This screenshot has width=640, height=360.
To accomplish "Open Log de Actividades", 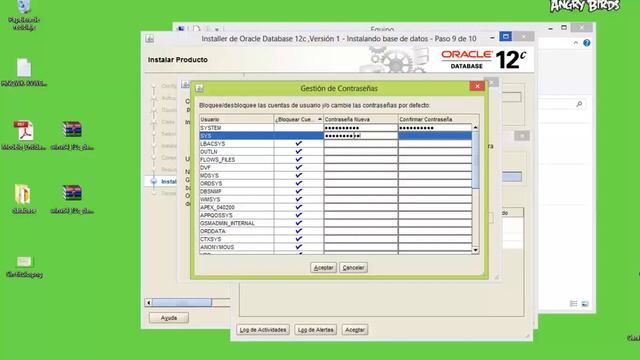I will [x=263, y=330].
